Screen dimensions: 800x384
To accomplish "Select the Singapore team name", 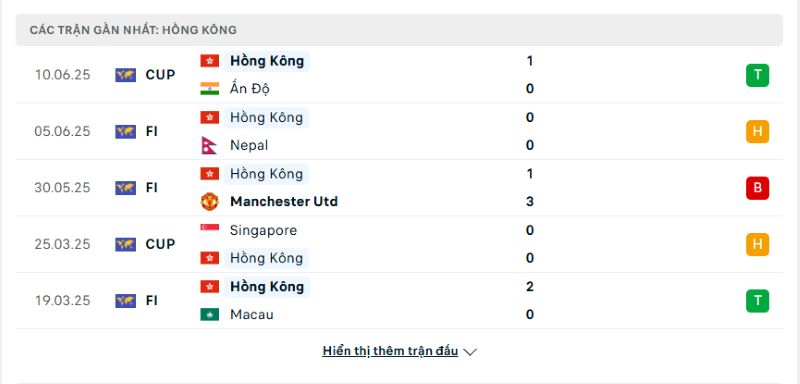I will click(x=263, y=230).
